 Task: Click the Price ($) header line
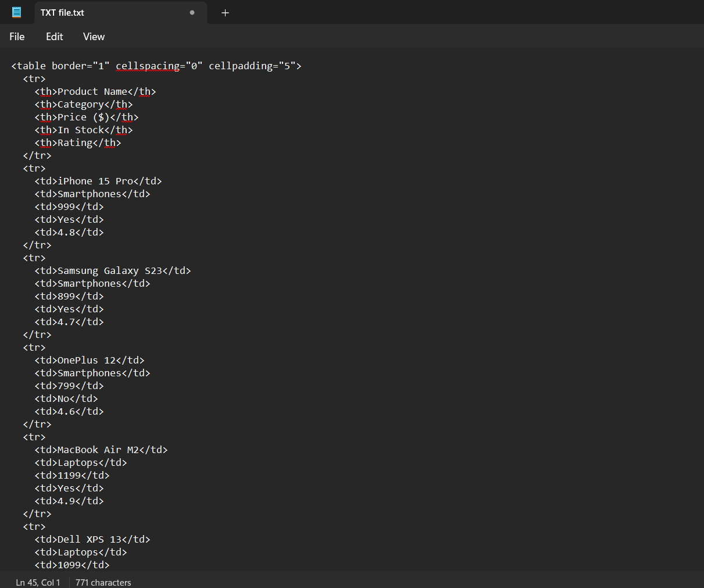coord(87,117)
